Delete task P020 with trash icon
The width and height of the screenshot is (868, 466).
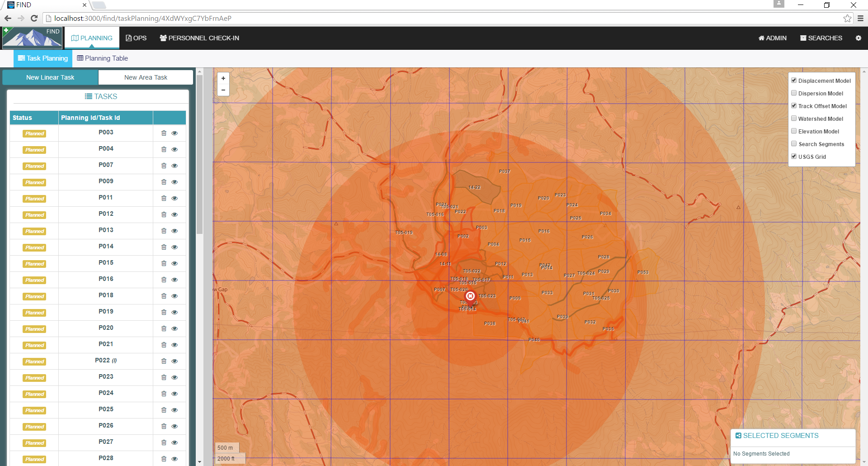point(164,328)
